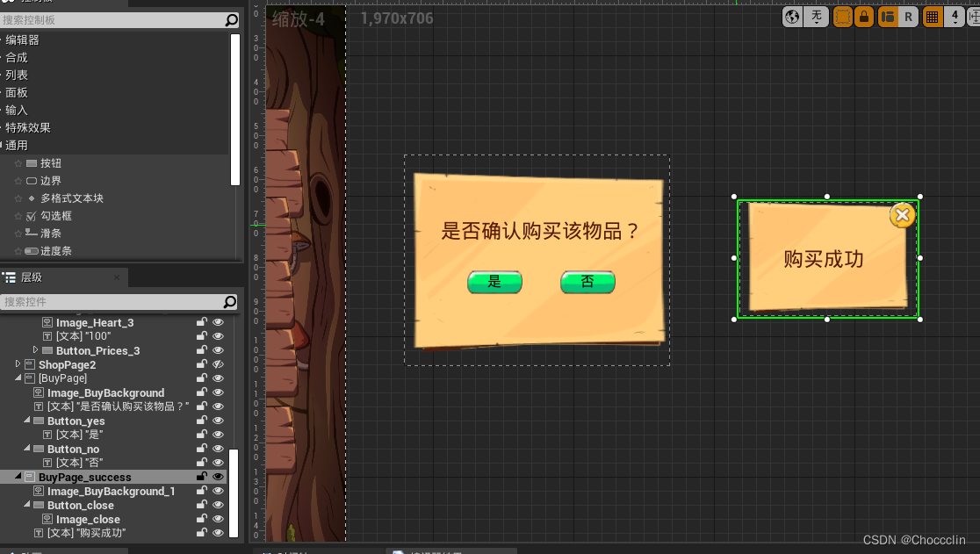Open the 合成 palette category
This screenshot has width=980, height=554.
coord(17,57)
